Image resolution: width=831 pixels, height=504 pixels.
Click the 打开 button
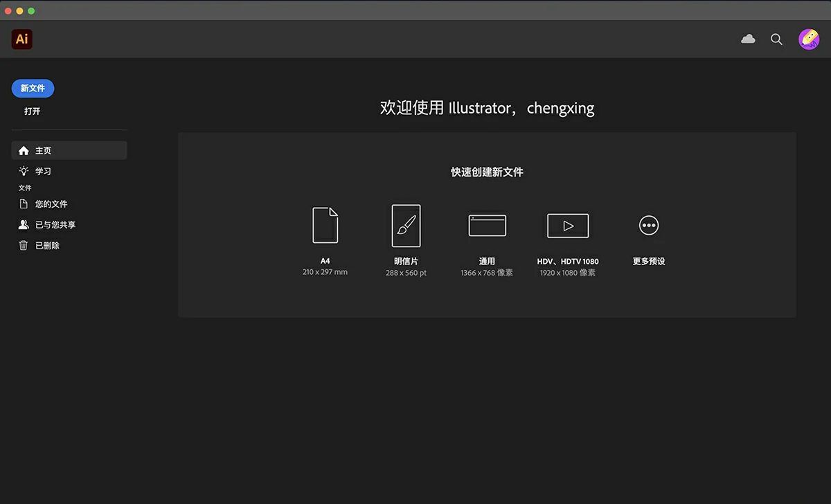(x=33, y=111)
